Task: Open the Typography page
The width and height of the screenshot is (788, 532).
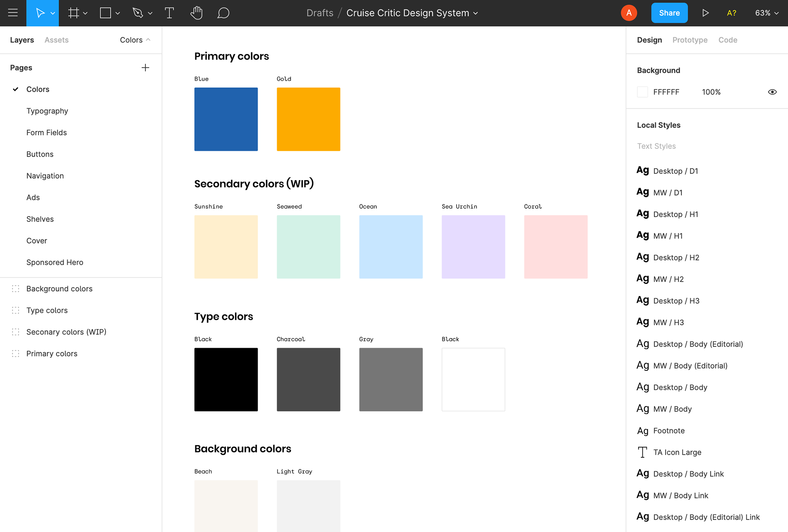Action: click(x=47, y=111)
